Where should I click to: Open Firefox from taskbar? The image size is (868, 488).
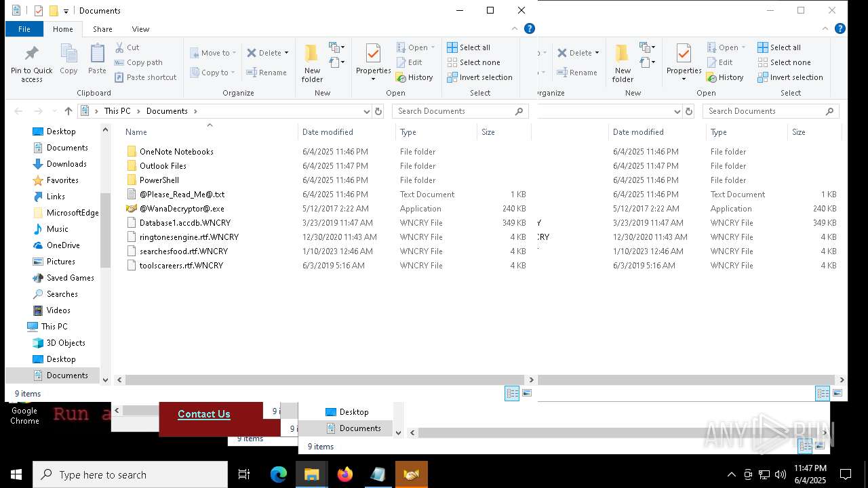(345, 474)
